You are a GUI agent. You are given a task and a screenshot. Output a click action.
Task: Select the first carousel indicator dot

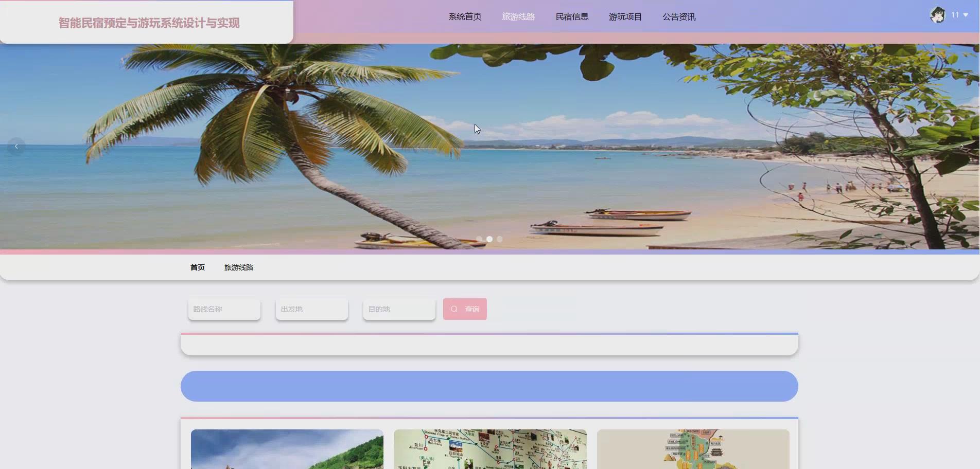479,239
